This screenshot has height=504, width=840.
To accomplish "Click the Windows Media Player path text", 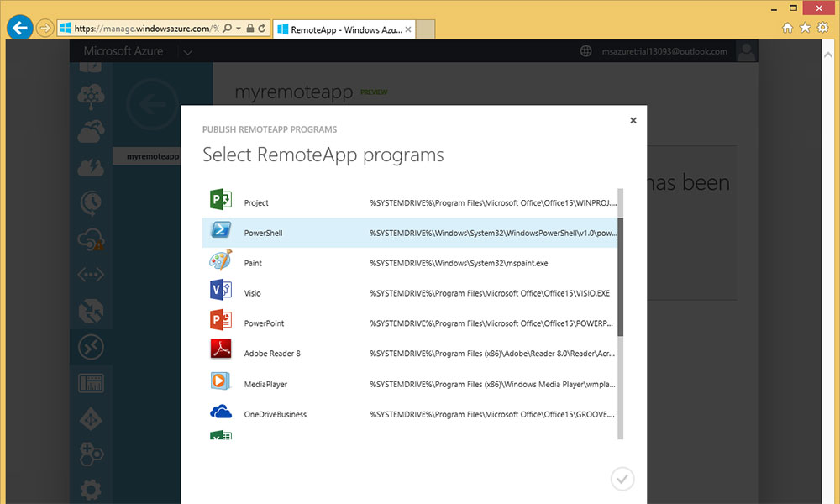I will tap(492, 384).
